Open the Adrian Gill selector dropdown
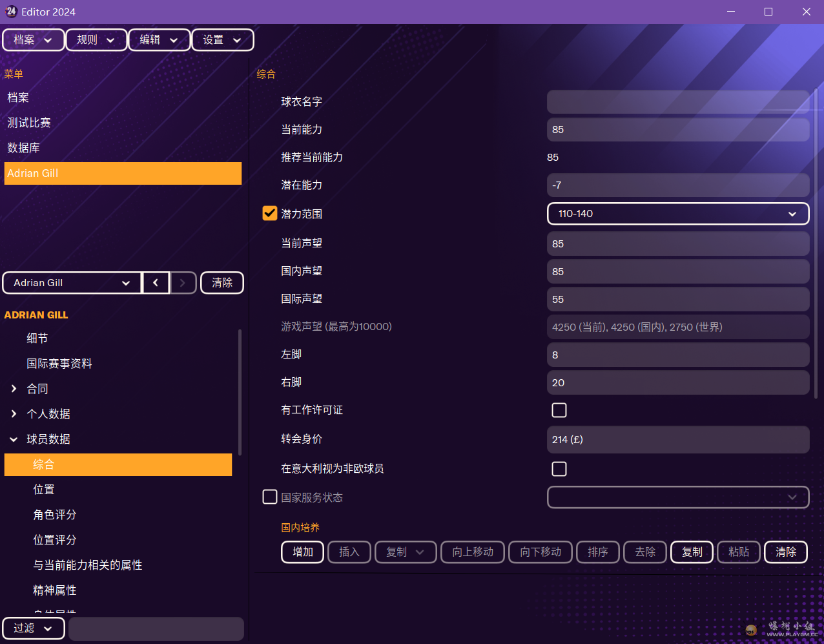This screenshot has width=824, height=644. pos(72,283)
